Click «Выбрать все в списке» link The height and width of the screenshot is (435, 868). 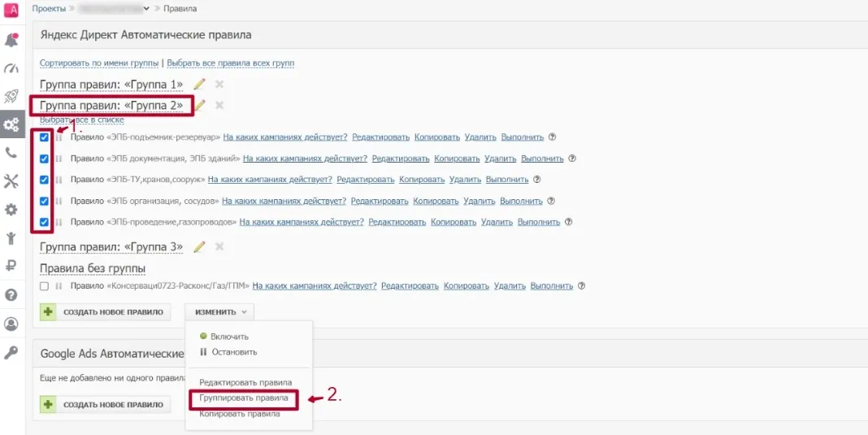tap(82, 120)
